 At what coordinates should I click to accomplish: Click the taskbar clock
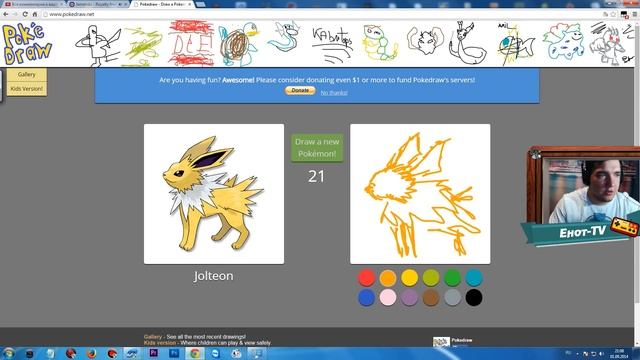[x=620, y=353]
